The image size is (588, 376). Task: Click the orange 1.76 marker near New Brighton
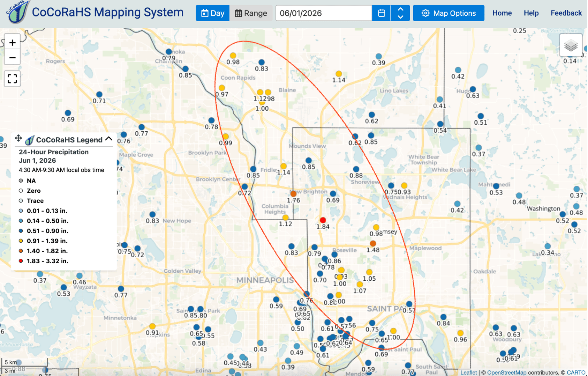click(x=293, y=194)
